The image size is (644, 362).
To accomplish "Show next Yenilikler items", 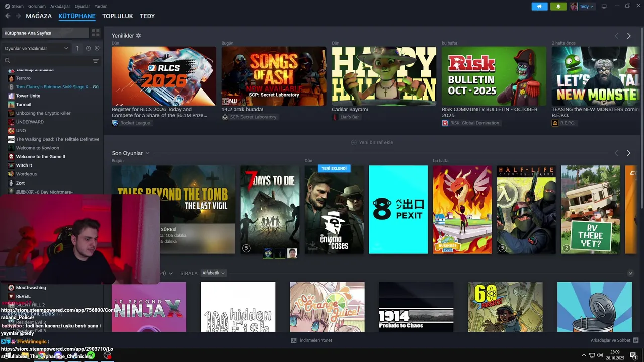I will click(629, 36).
